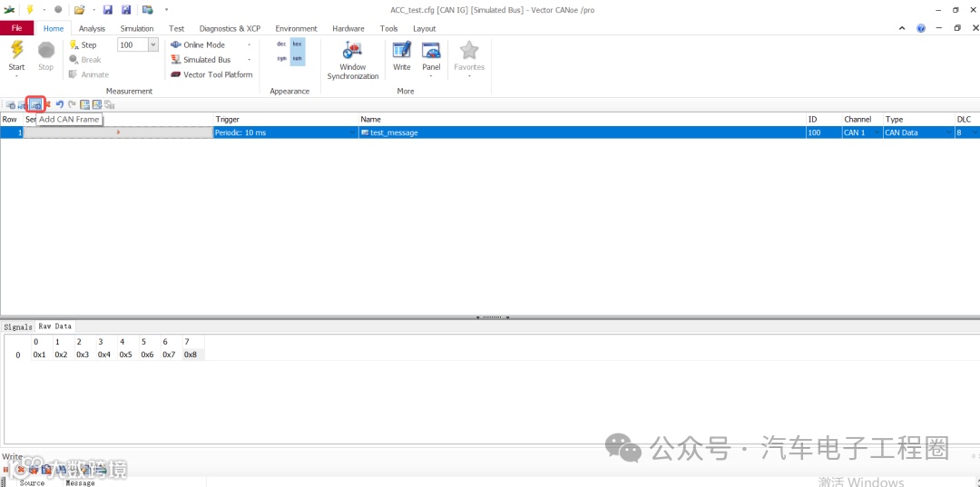Toggle sym symbolic display

tap(281, 59)
